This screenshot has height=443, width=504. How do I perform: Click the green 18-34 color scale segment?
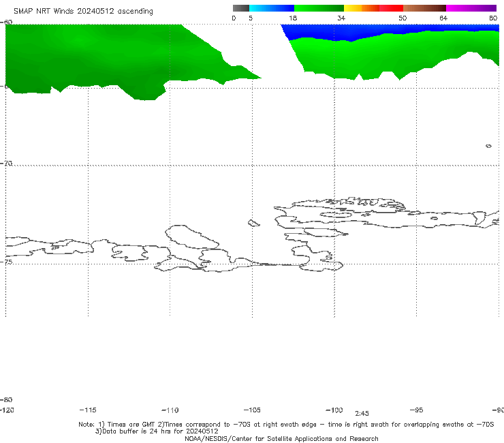(319, 8)
